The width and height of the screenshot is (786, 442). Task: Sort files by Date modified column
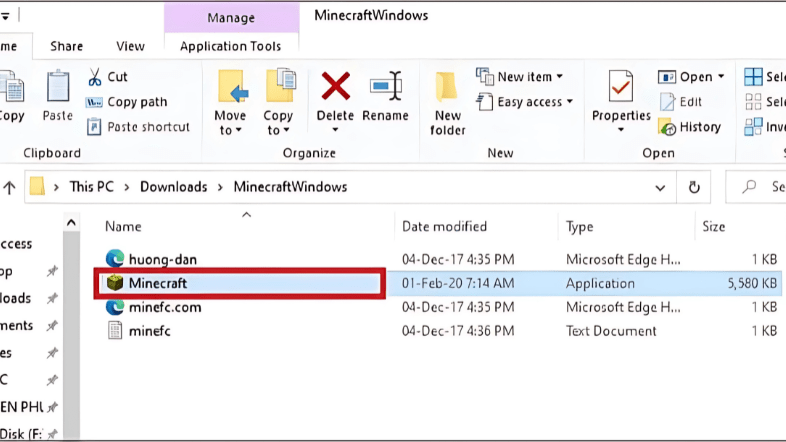pos(445,227)
